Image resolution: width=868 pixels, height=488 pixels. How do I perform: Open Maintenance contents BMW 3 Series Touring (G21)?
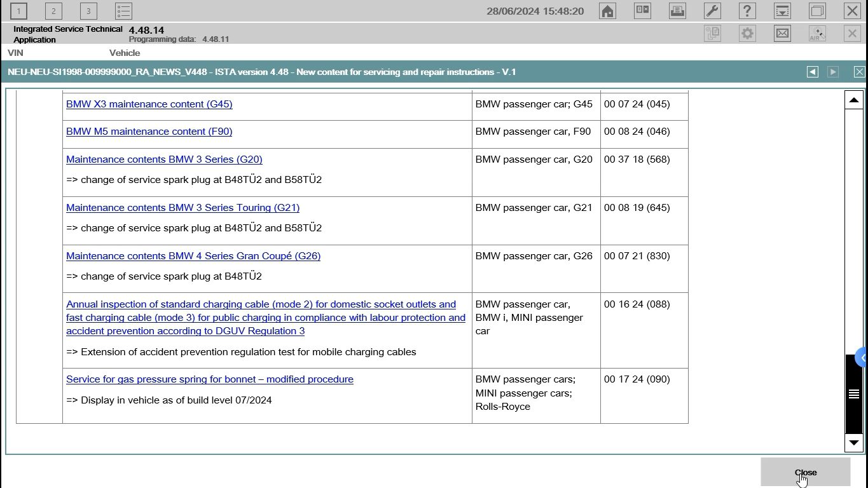[x=183, y=208]
